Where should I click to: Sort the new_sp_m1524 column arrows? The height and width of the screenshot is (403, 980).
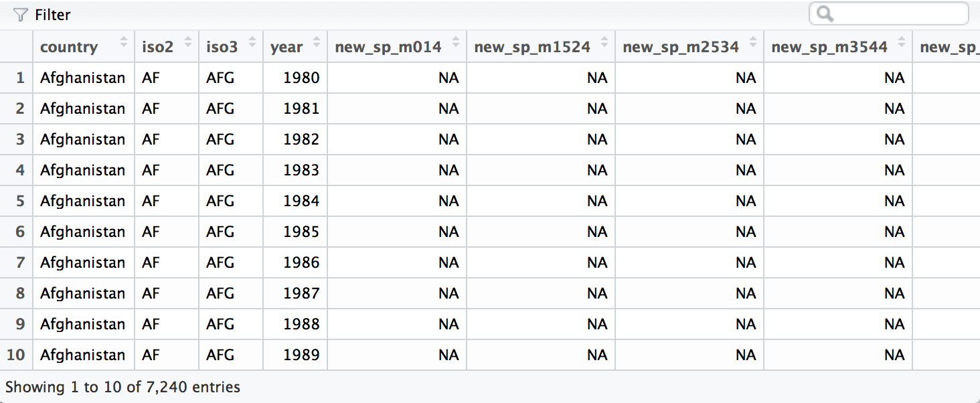pyautogui.click(x=604, y=43)
